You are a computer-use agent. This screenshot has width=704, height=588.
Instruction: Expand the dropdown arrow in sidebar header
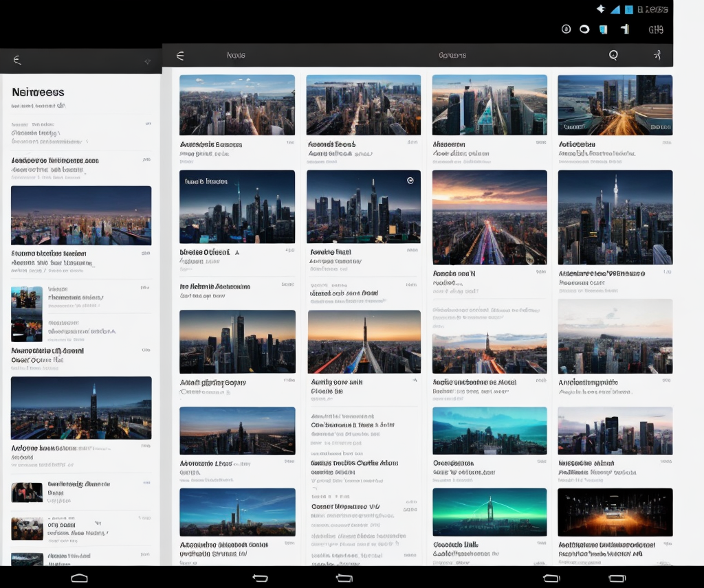(147, 62)
